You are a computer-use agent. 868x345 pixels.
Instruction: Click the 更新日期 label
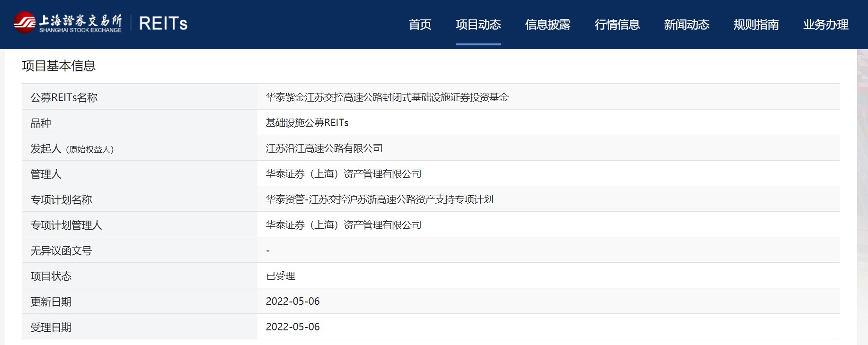(x=51, y=302)
